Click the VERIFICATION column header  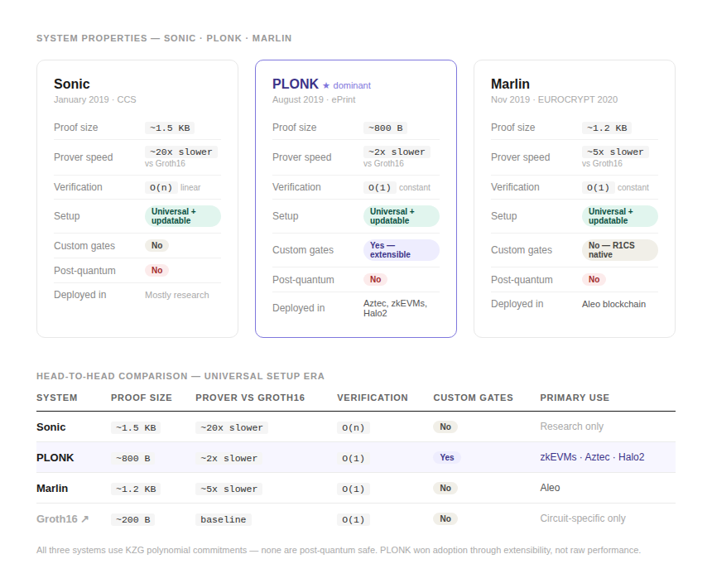373,398
